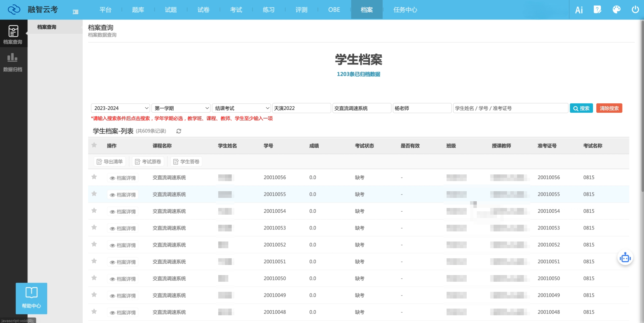
Task: Click the power logout icon
Action: tap(635, 9)
